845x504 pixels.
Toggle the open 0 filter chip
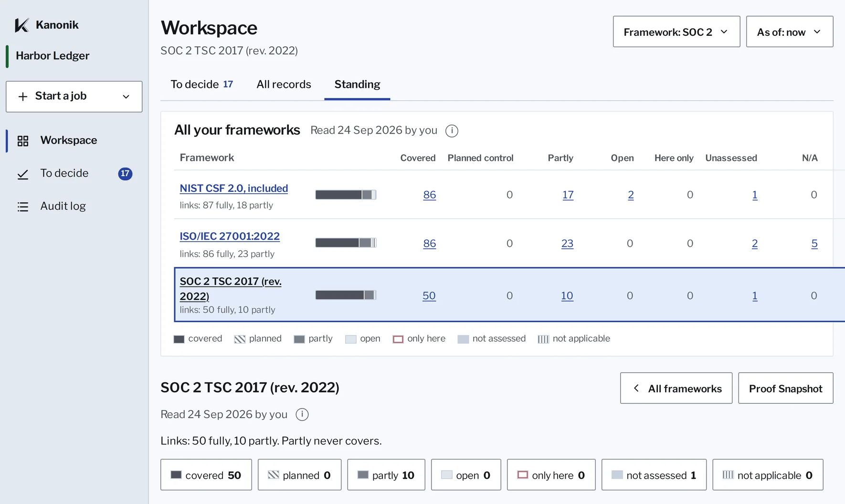pyautogui.click(x=466, y=475)
